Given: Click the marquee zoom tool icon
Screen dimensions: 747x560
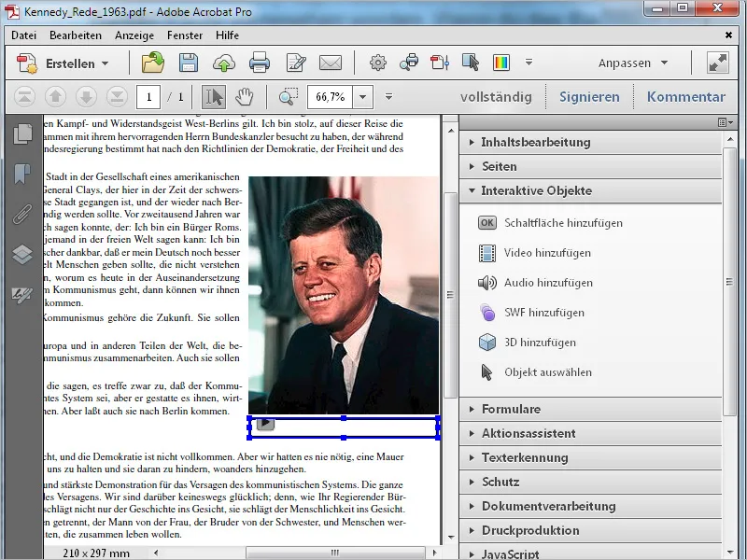Looking at the screenshot, I should (289, 97).
